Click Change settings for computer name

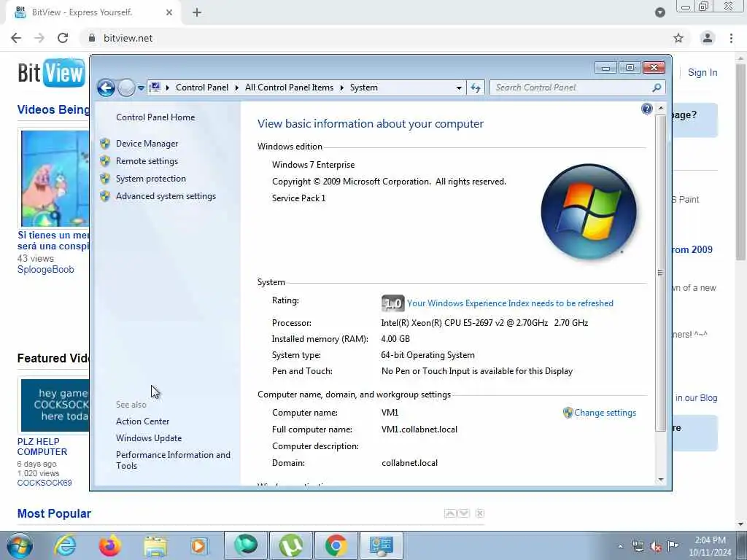[x=605, y=413]
